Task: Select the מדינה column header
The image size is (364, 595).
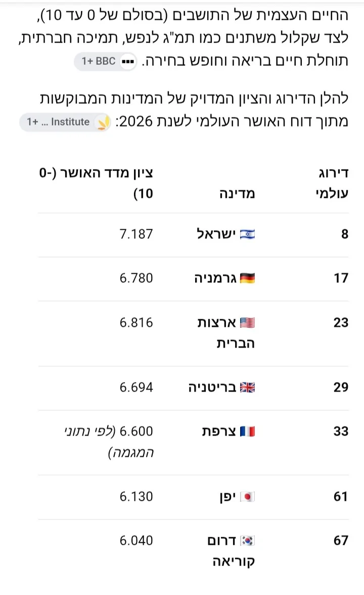Action: tap(237, 193)
